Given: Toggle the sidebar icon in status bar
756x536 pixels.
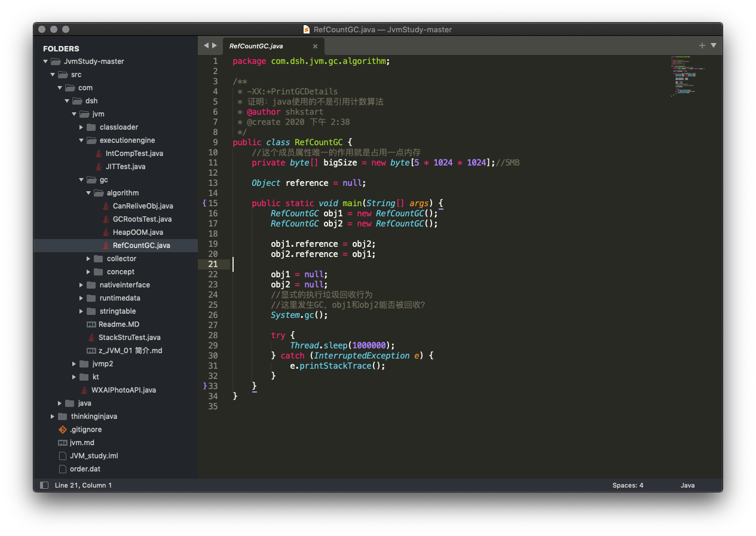Looking at the screenshot, I should pyautogui.click(x=44, y=485).
